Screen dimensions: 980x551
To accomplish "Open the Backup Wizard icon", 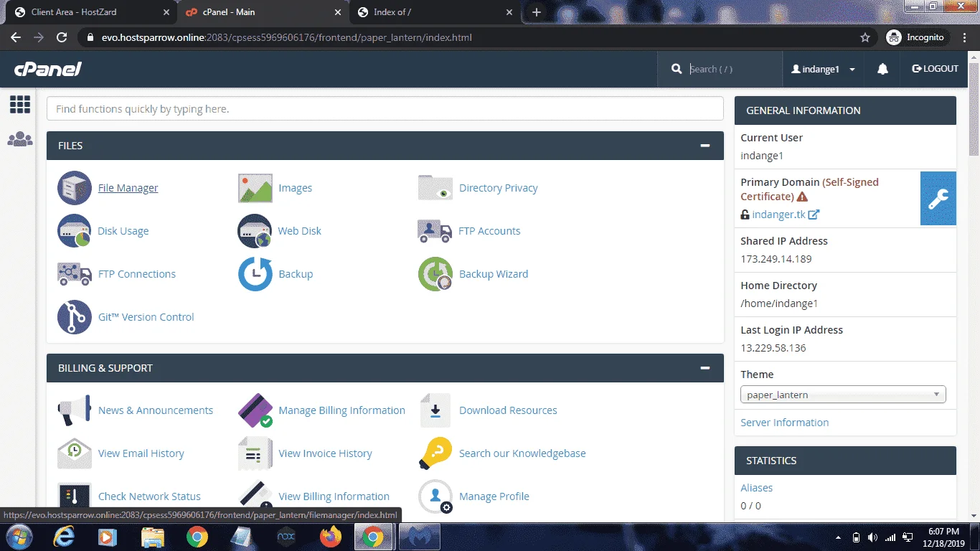I will 435,274.
